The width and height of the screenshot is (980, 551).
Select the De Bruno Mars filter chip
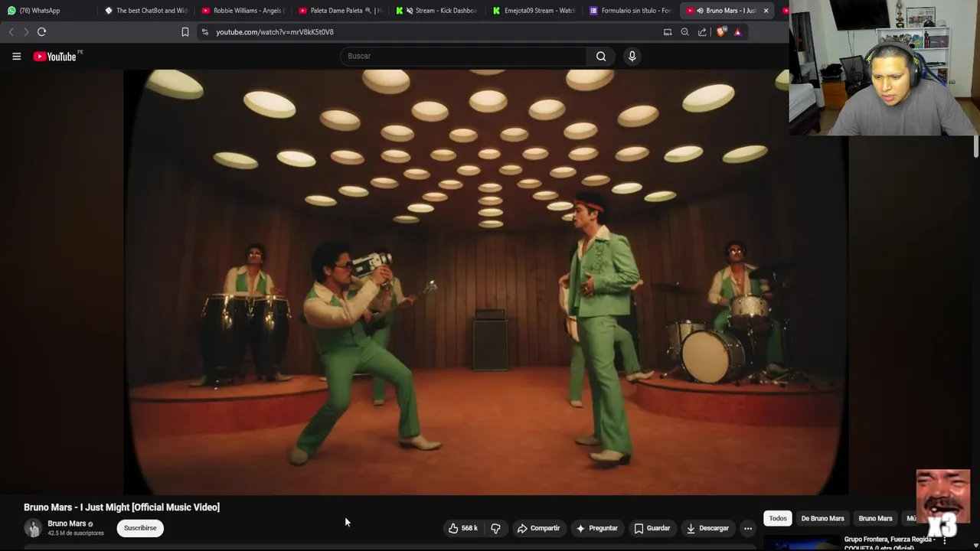pos(822,518)
